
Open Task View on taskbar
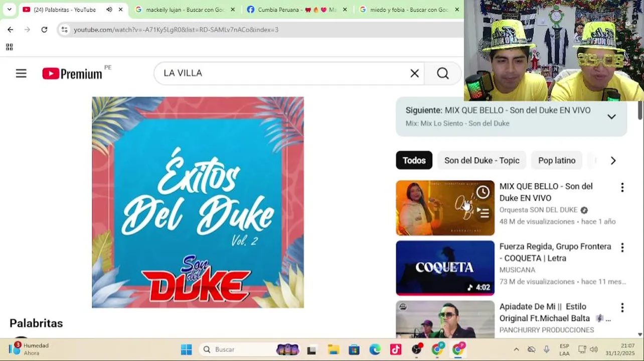point(311,349)
